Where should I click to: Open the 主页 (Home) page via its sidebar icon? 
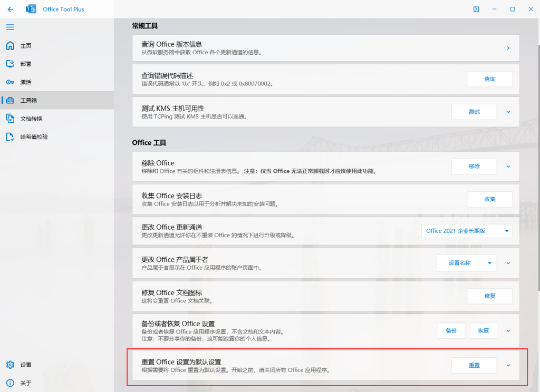tap(25, 45)
